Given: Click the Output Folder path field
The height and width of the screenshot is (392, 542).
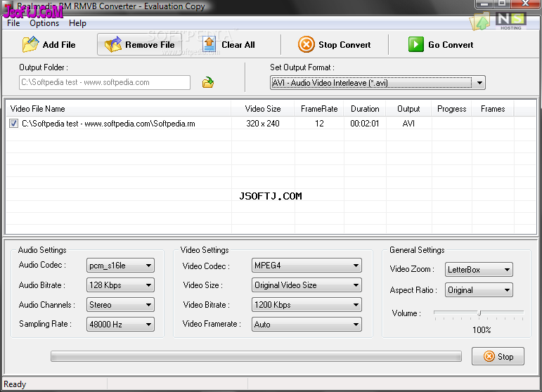Looking at the screenshot, I should pos(105,82).
